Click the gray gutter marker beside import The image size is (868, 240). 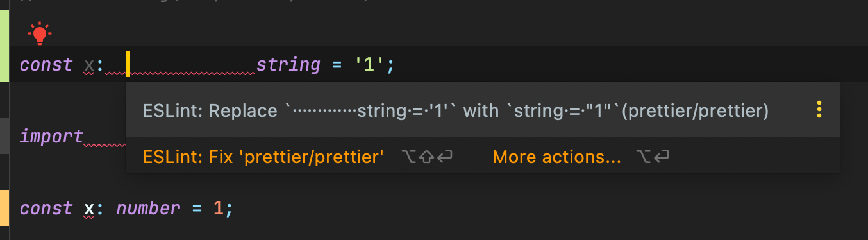[x=4, y=135]
